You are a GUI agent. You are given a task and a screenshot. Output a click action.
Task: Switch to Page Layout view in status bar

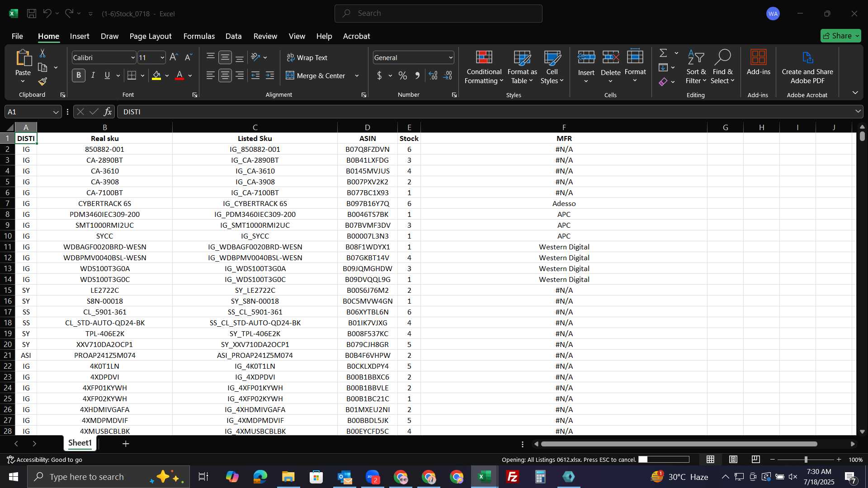tap(733, 460)
